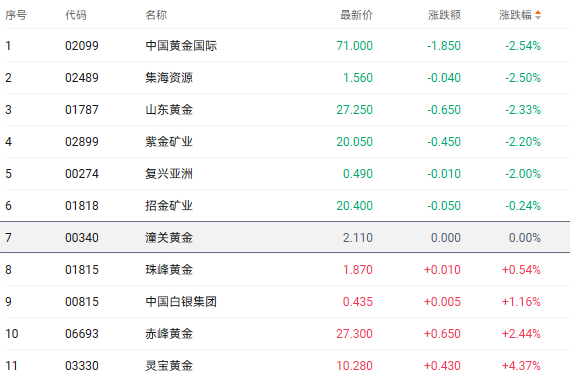
Task: Select the 代码 column header
Action: tap(76, 15)
